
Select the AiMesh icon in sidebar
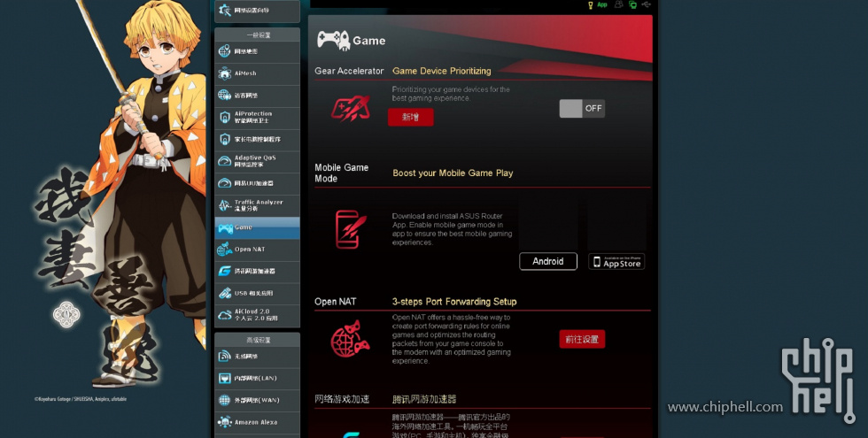224,73
